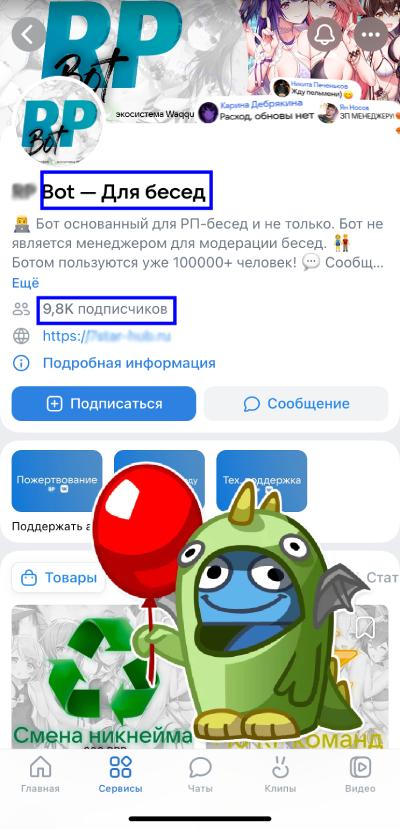Tap the info circle icon
The height and width of the screenshot is (829, 400).
coord(21,363)
